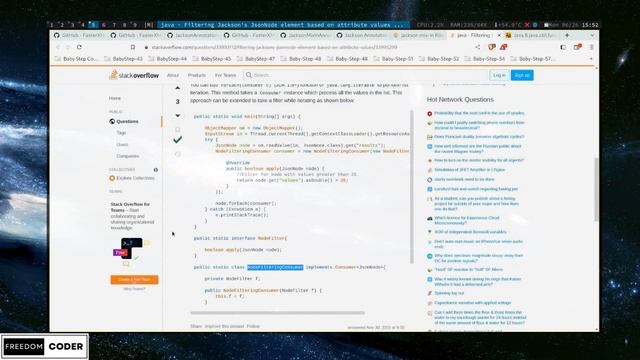Close the active java Filtering tab
Viewport: 640px width, 360px height.
499,36
